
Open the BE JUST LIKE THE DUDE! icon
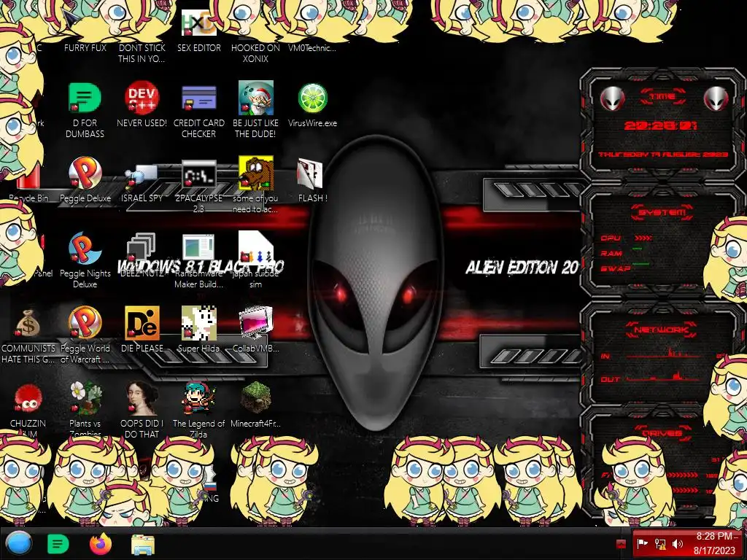(x=256, y=98)
